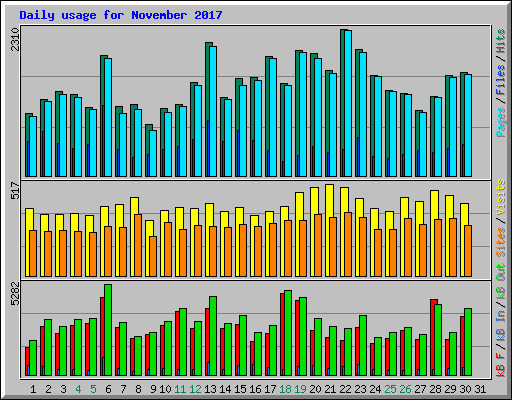Screen dimensions: 512x400
Task: Select the "517" middle axis value
Action: click(x=15, y=190)
